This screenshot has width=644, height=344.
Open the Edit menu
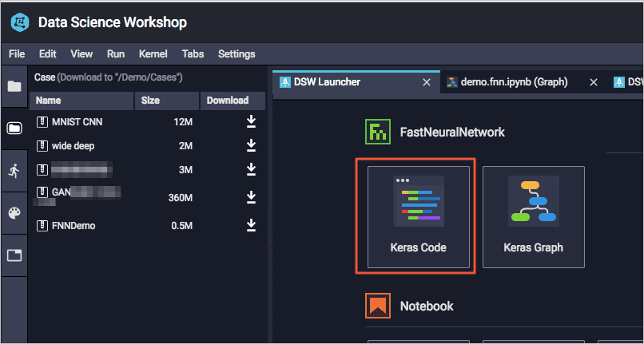pos(48,53)
